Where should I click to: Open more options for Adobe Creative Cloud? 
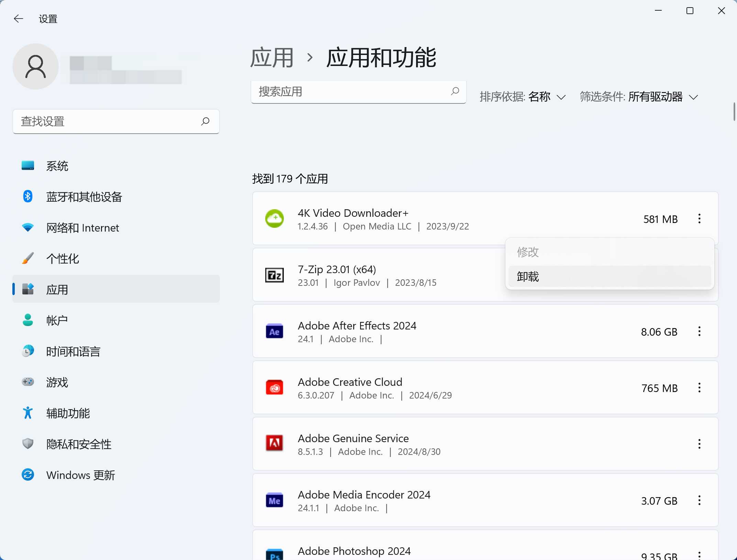click(699, 388)
